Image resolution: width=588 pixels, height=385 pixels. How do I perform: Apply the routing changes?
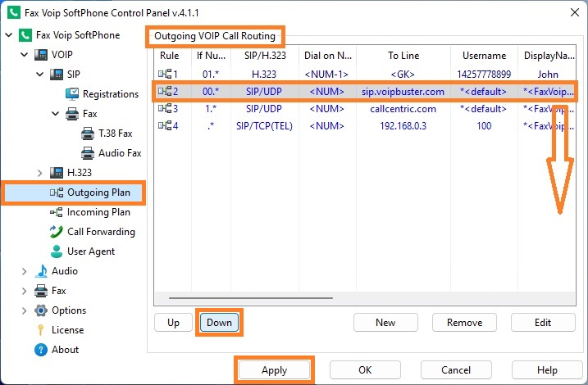click(x=275, y=370)
